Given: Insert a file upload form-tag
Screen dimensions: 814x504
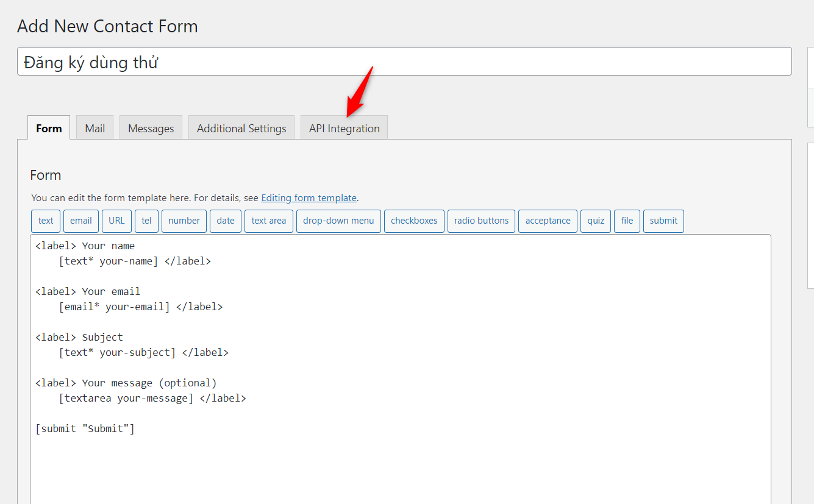Looking at the screenshot, I should (x=627, y=221).
